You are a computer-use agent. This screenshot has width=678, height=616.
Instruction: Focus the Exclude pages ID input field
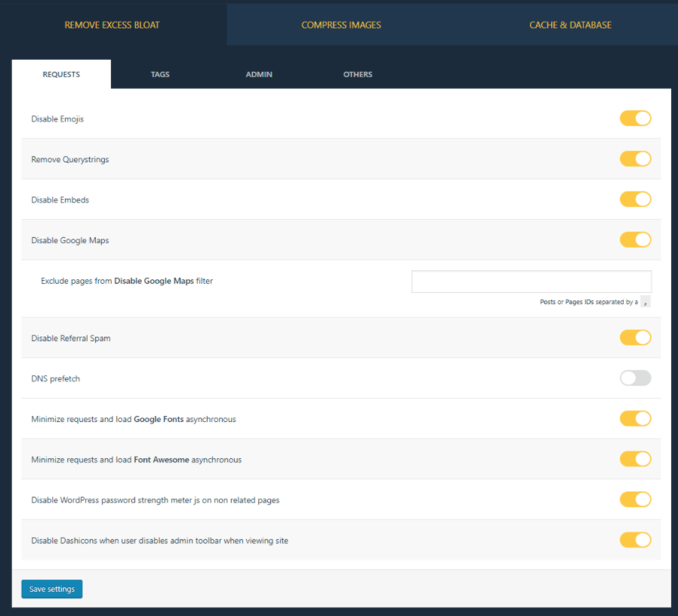coord(531,282)
